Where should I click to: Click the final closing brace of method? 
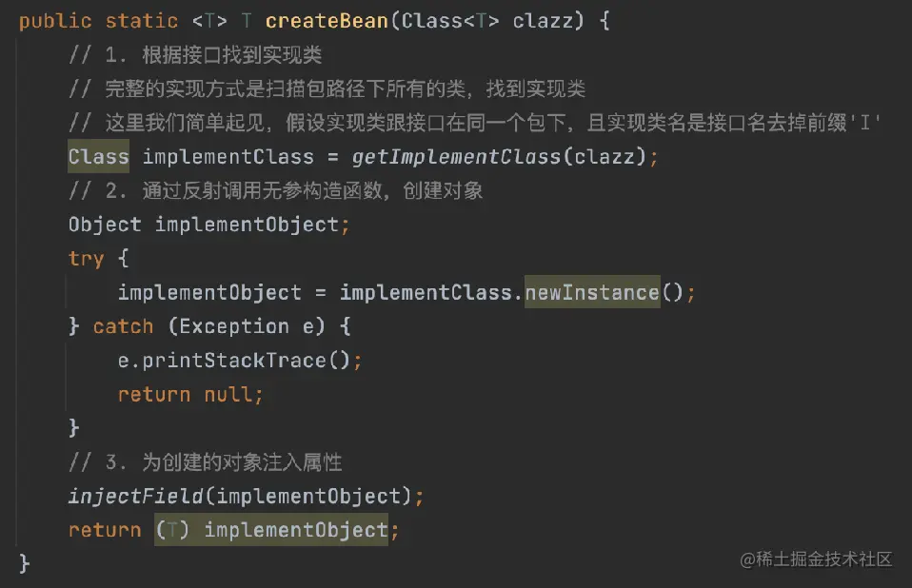[x=24, y=563]
